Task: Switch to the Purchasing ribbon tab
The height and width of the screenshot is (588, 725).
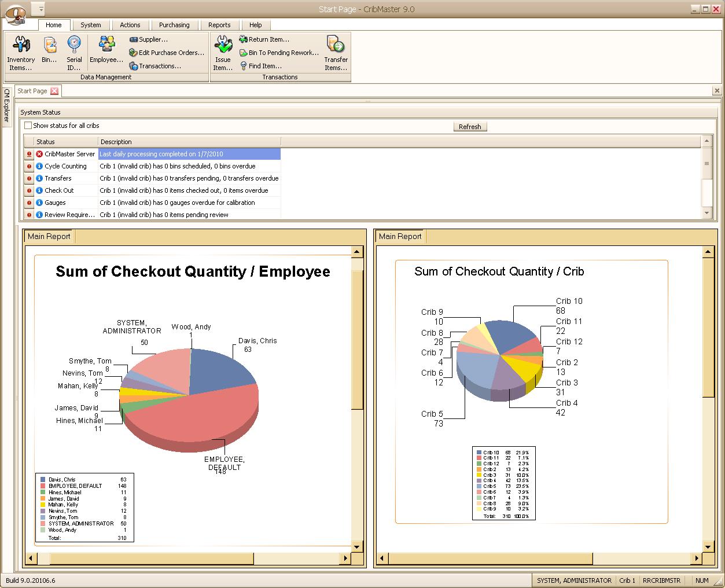Action: [x=174, y=25]
